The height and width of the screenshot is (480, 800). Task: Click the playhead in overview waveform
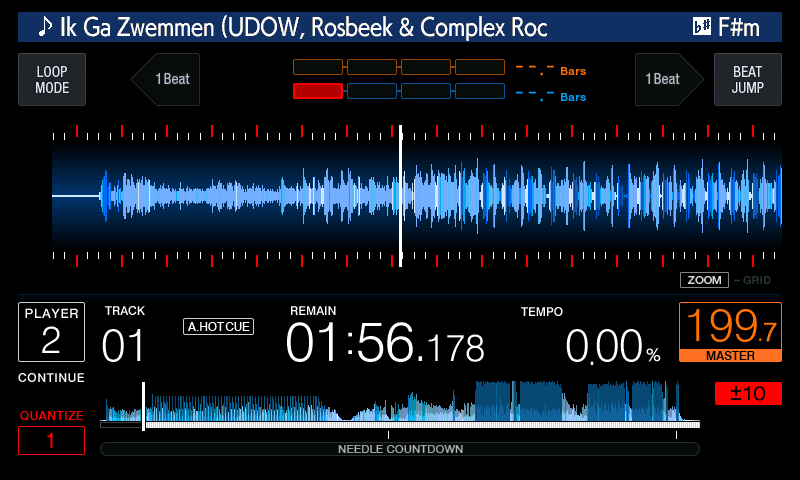pyautogui.click(x=143, y=406)
